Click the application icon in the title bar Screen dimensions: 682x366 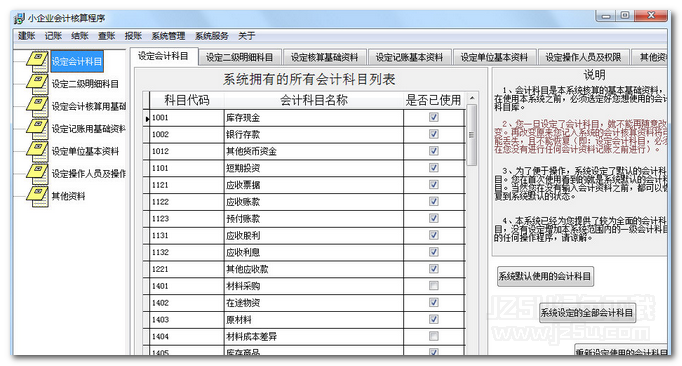point(19,18)
